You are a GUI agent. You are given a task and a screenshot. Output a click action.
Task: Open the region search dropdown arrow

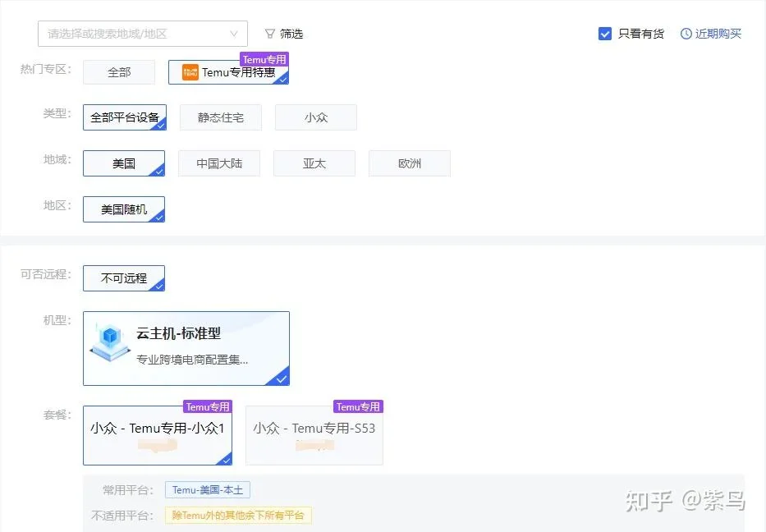tap(234, 34)
